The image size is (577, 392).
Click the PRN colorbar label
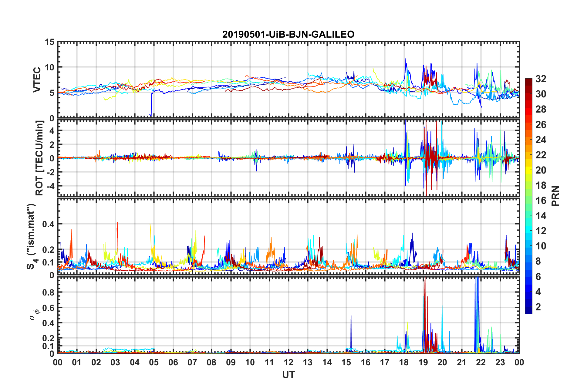pos(555,196)
